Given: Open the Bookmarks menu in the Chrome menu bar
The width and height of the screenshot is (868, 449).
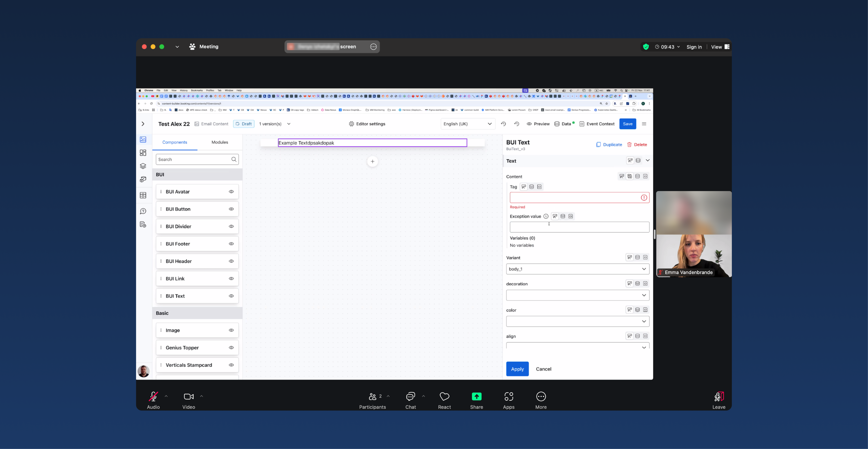Looking at the screenshot, I should click(197, 90).
